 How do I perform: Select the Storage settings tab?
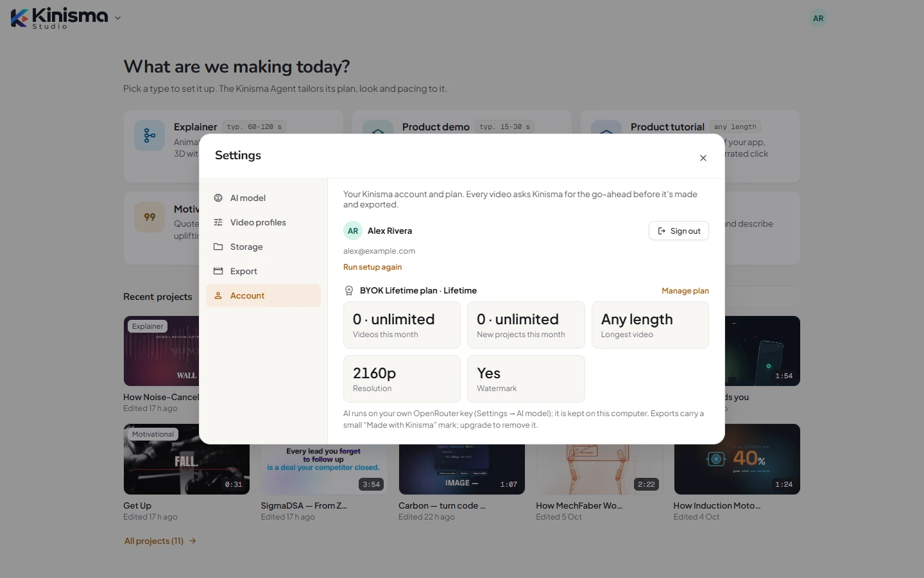(263, 247)
